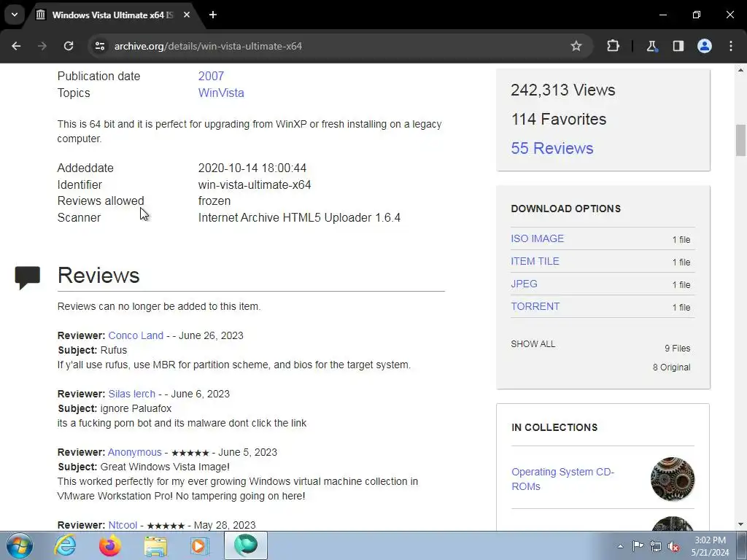Open the Windows Start button
Viewport: 747px width, 560px height.
tap(20, 545)
